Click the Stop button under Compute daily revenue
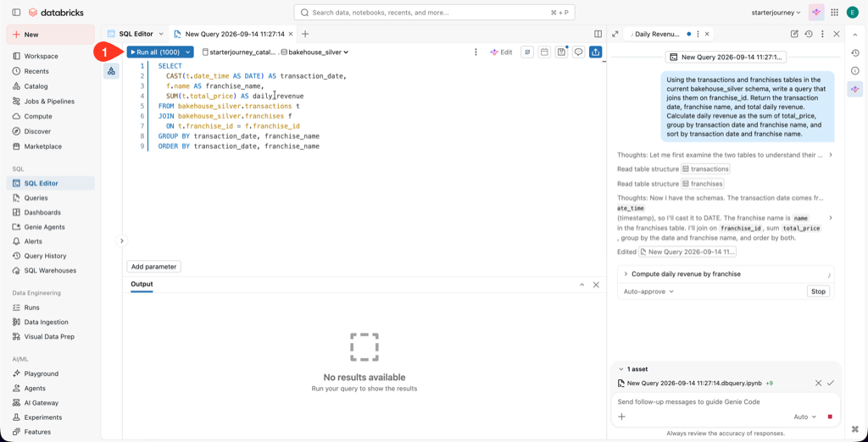868x442 pixels. tap(818, 291)
